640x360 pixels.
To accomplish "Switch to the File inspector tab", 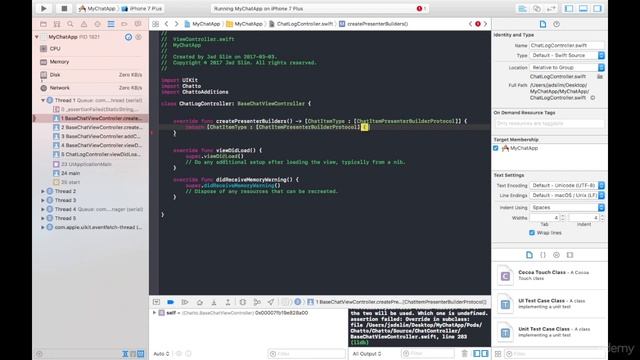I will [x=543, y=24].
